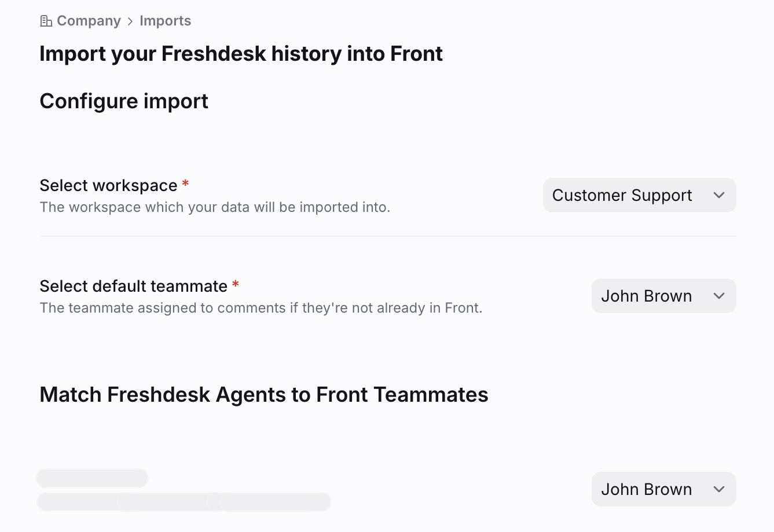This screenshot has width=774, height=532.
Task: Click the Company building icon in breadcrumb
Action: coord(46,21)
